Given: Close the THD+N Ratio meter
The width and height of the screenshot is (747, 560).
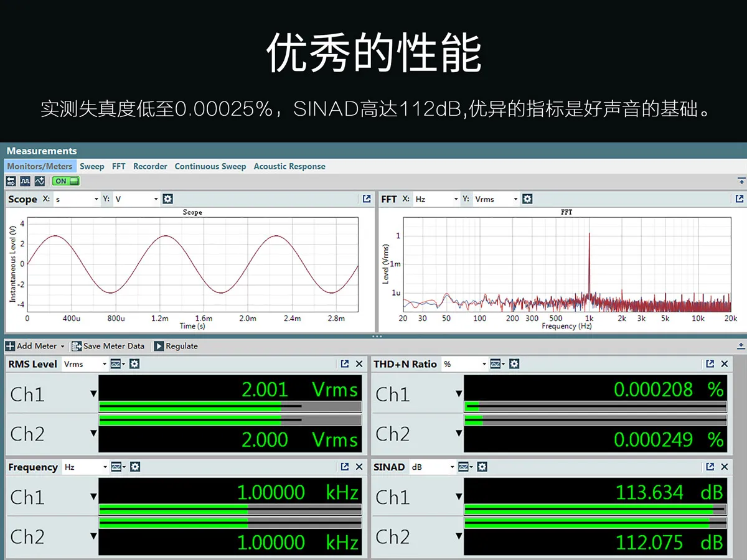Looking at the screenshot, I should pyautogui.click(x=725, y=364).
